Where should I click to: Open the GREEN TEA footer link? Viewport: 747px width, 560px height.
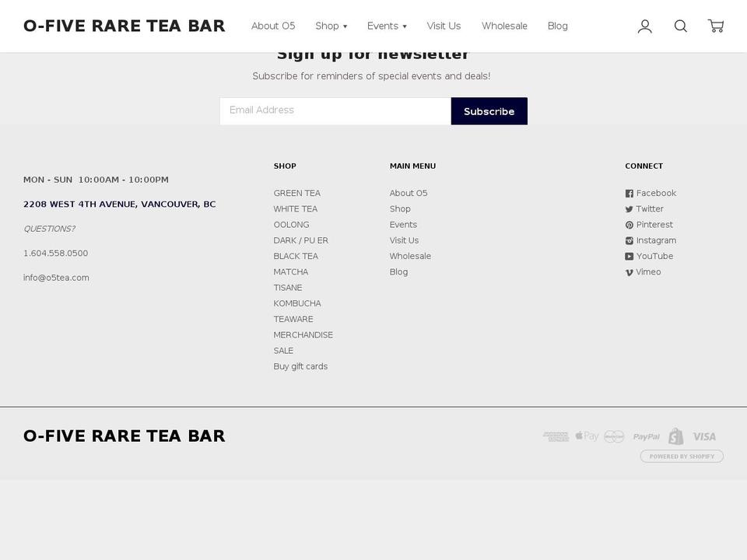coord(296,194)
